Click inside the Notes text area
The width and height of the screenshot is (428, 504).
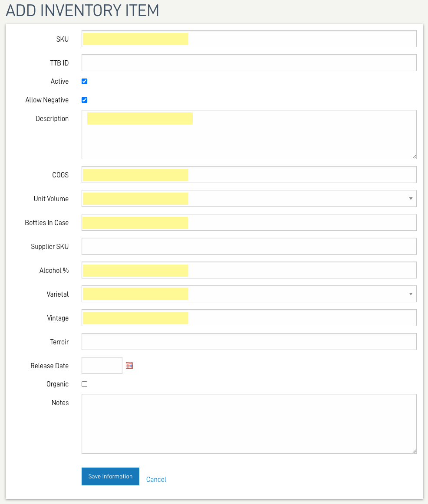click(249, 424)
